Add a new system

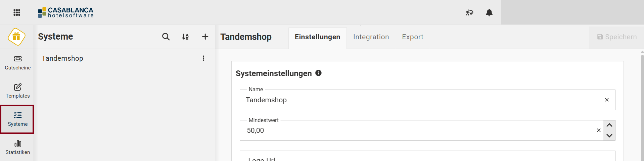click(205, 37)
